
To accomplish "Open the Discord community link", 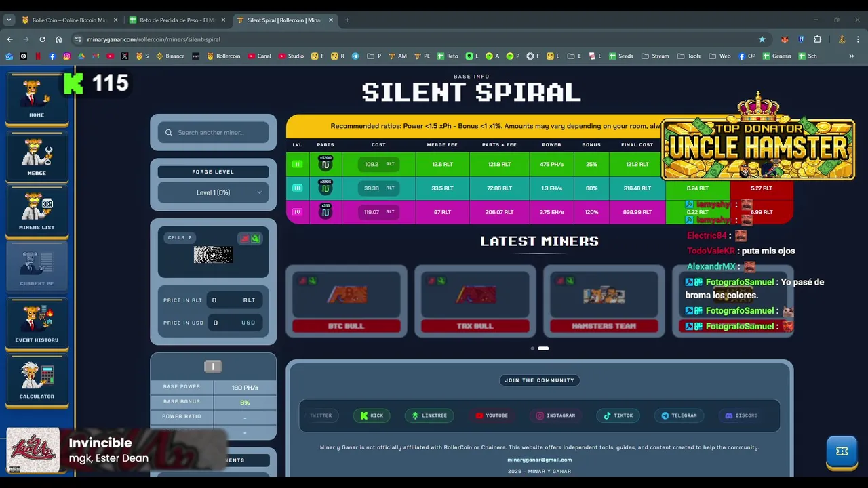I will click(741, 415).
